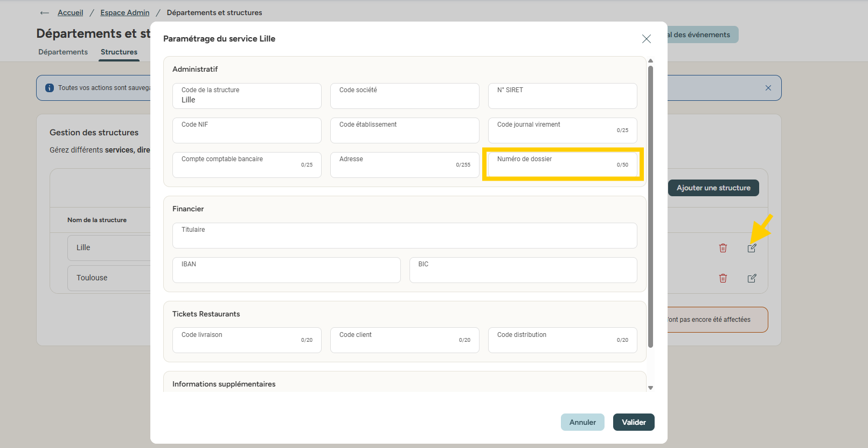Screen dimensions: 868x448
Task: Focus the N° SIRET field
Action: pos(563,96)
